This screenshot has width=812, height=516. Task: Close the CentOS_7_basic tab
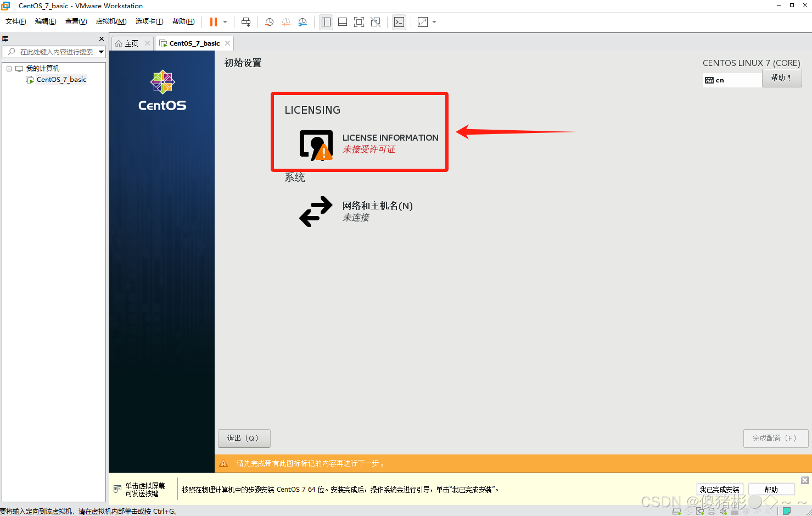(227, 43)
